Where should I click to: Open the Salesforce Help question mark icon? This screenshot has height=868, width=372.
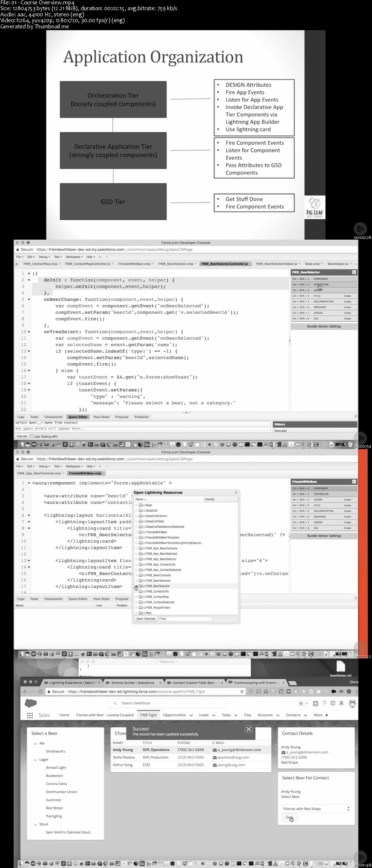(324, 703)
